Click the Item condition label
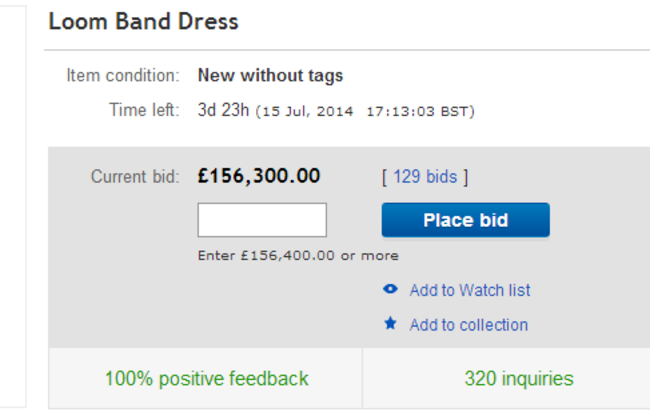The image size is (650, 412). 123,75
